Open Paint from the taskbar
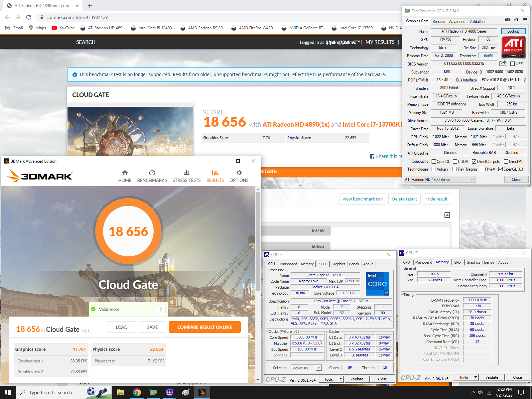 tap(186, 392)
